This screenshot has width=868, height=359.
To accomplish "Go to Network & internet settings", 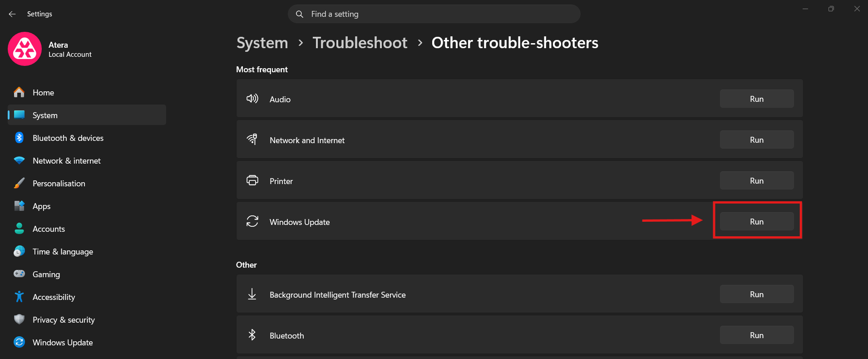I will click(87, 160).
